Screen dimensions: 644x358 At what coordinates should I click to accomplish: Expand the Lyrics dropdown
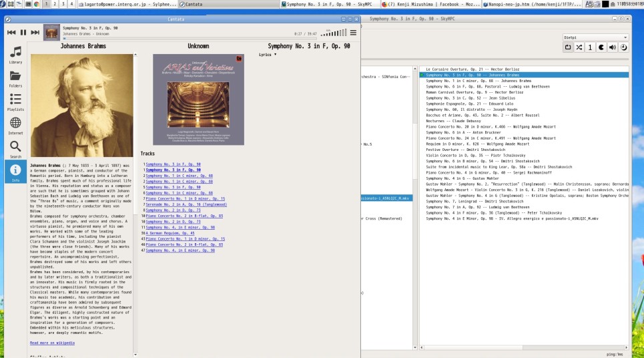(x=268, y=54)
